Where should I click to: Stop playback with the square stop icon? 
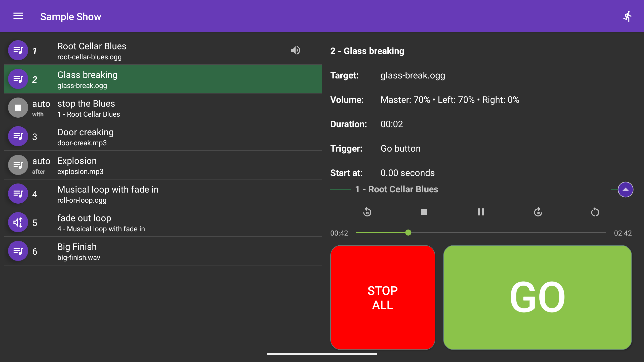[424, 212]
